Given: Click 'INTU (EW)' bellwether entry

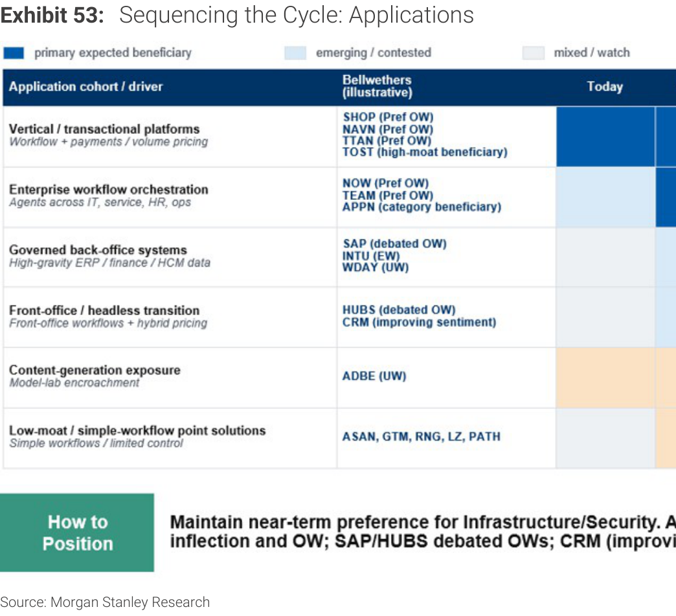Looking at the screenshot, I should pyautogui.click(x=371, y=256).
